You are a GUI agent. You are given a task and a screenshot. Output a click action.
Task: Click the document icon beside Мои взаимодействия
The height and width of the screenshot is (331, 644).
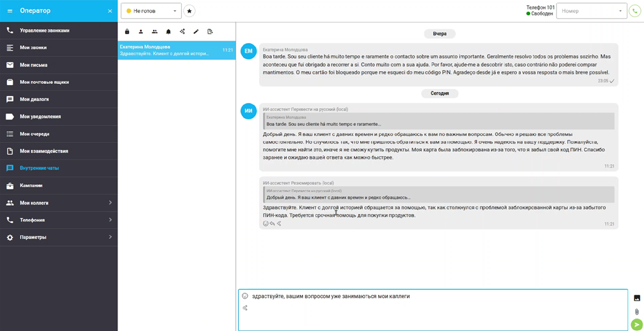tap(10, 151)
